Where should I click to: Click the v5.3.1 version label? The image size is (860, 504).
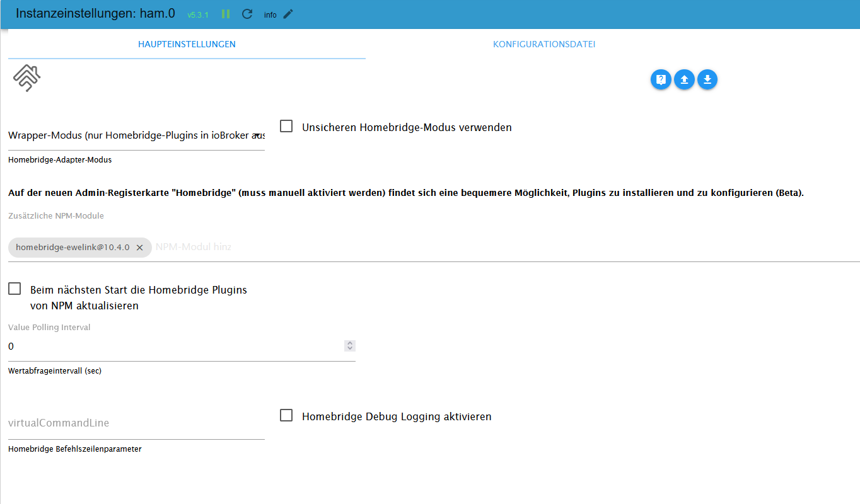pyautogui.click(x=198, y=14)
